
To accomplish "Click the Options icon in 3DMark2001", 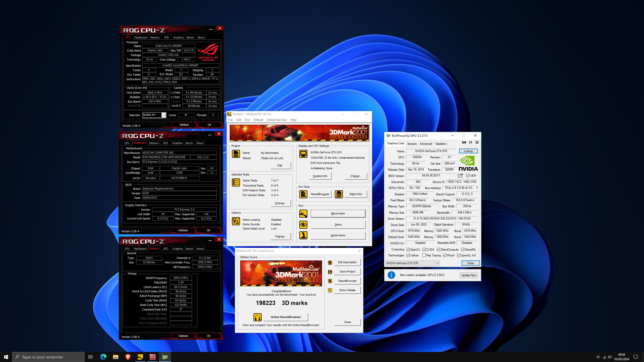I will click(x=236, y=221).
